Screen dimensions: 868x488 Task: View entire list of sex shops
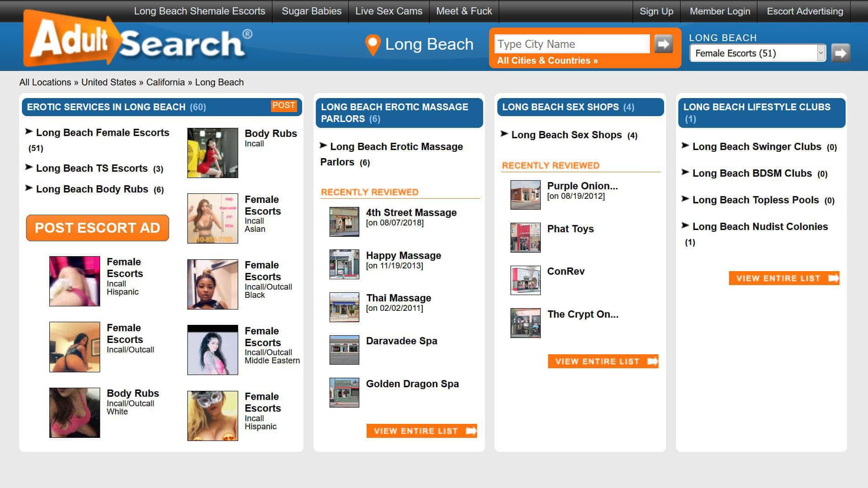(x=603, y=361)
